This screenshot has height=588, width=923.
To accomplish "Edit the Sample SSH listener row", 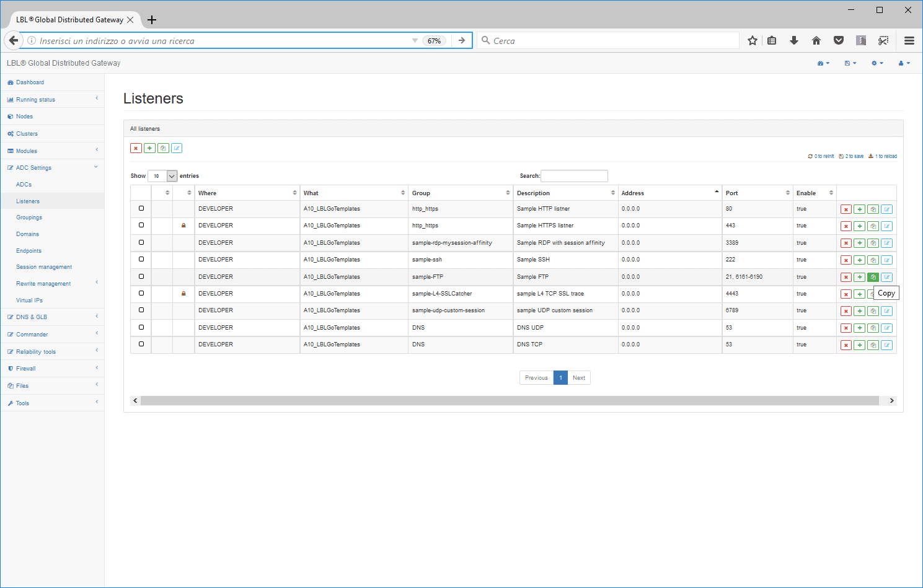I will click(x=887, y=260).
